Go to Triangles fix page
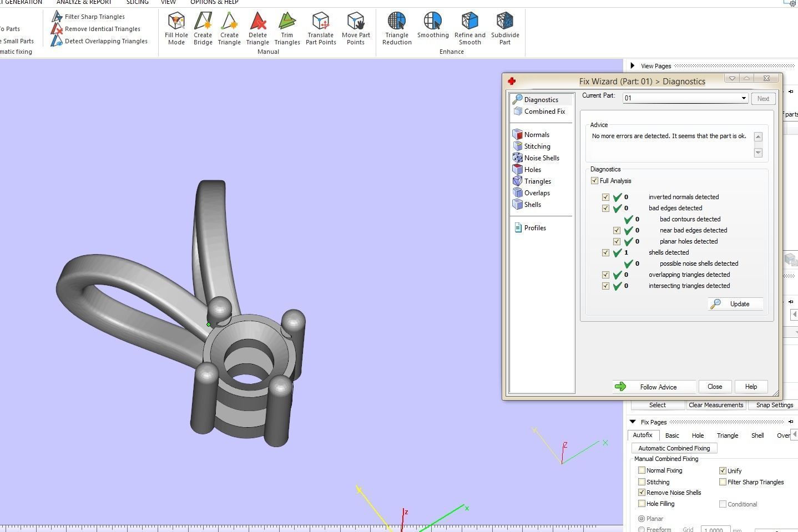The height and width of the screenshot is (532, 798). coord(532,181)
